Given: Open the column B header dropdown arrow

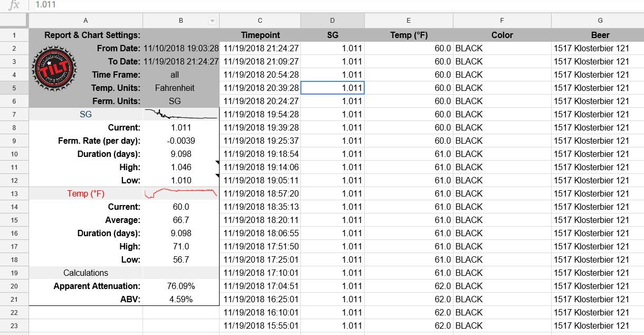Looking at the screenshot, I should coord(212,21).
